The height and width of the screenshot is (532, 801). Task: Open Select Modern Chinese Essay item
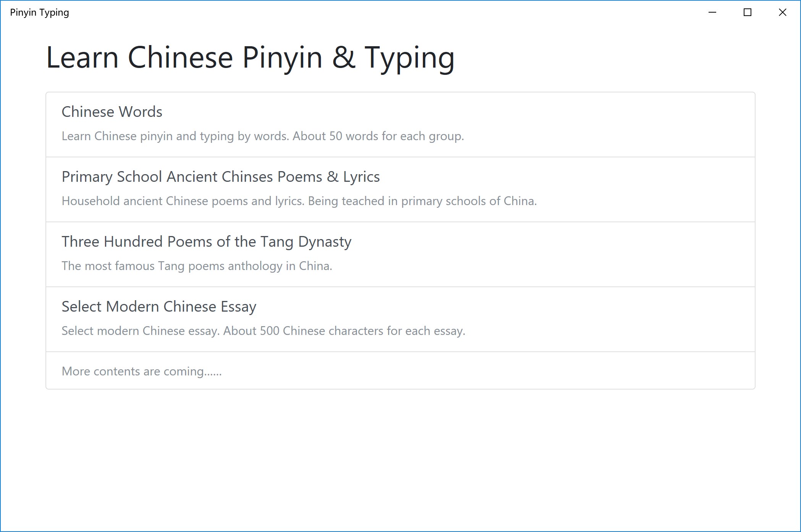point(159,307)
